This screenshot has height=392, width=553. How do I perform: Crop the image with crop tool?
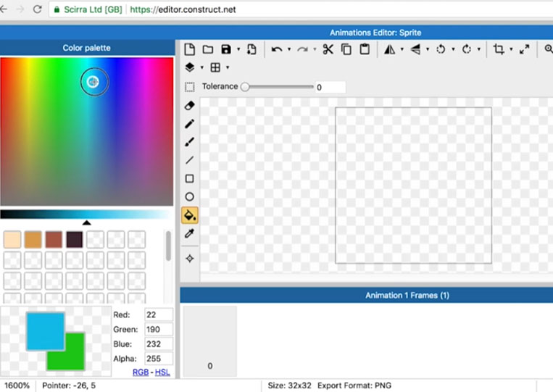(499, 49)
